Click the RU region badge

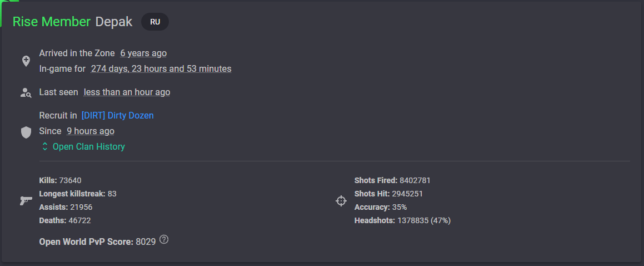[x=155, y=22]
